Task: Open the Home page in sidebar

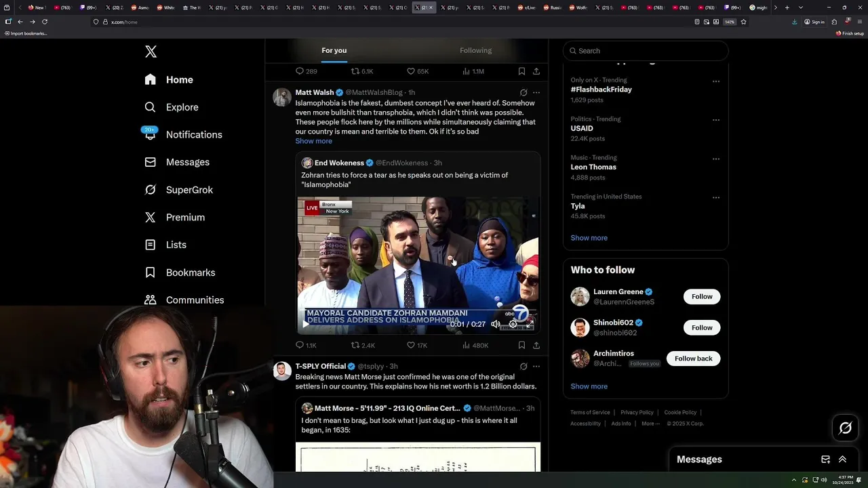Action: coord(169,80)
